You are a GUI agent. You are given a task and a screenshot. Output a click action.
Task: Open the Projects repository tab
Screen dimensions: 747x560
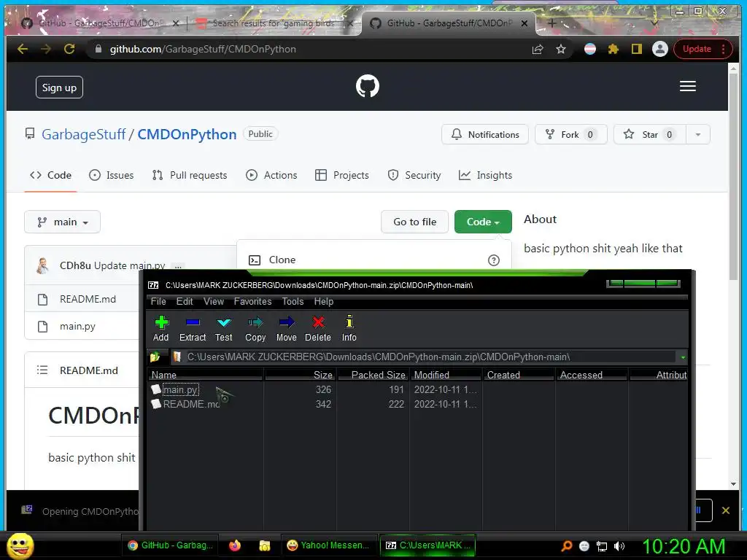[x=342, y=175]
